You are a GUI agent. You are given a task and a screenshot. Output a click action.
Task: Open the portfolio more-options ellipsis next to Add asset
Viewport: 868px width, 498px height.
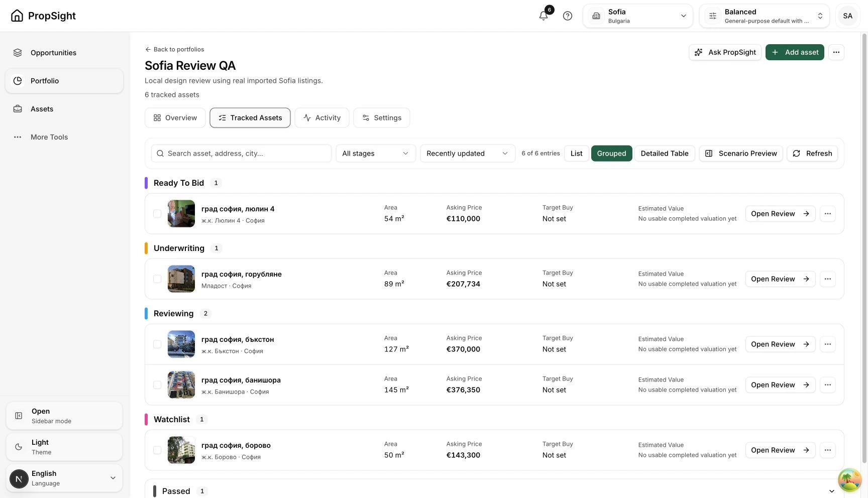click(836, 52)
